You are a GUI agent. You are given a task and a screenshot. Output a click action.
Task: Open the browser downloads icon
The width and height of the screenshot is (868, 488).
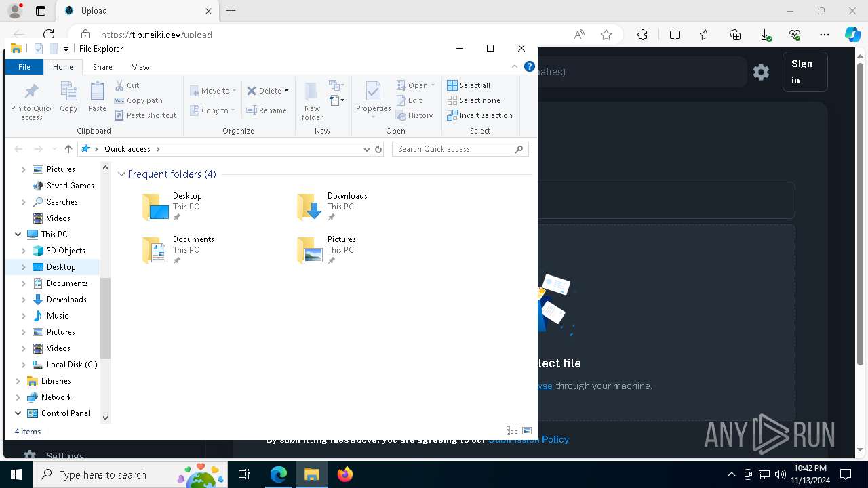(765, 35)
